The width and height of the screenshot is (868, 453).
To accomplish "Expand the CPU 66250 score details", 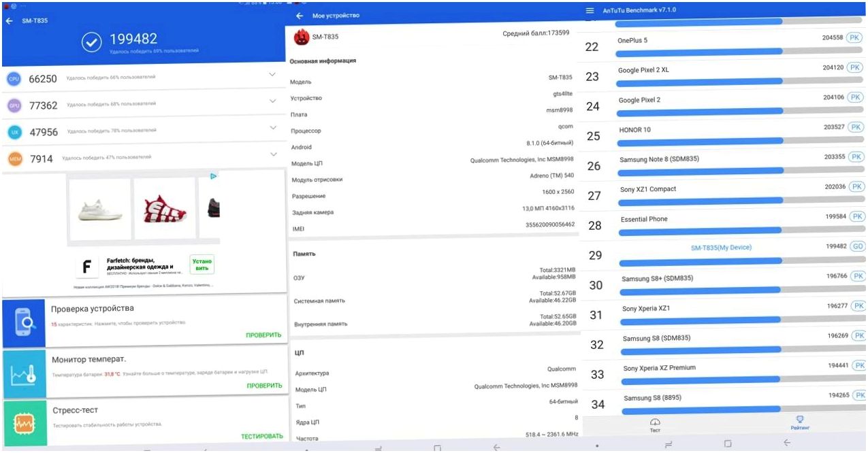I will point(272,74).
